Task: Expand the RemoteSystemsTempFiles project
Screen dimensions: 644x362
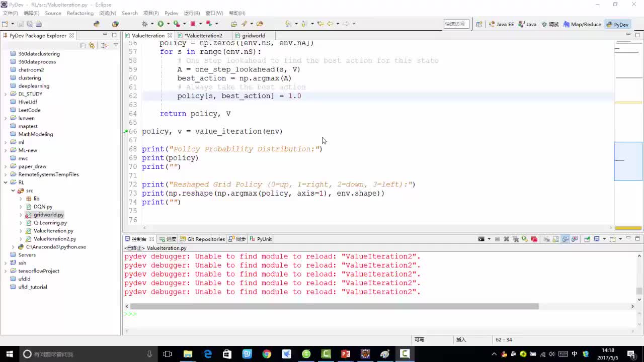Action: pyautogui.click(x=6, y=174)
